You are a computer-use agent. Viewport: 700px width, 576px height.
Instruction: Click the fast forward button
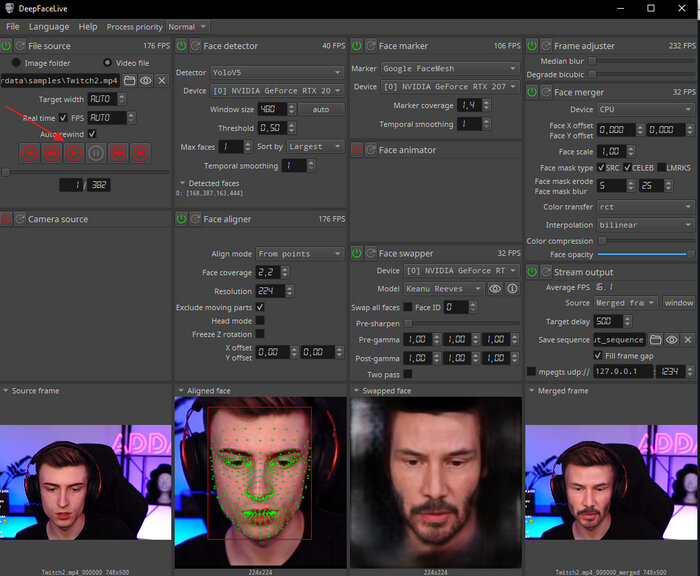pyautogui.click(x=118, y=153)
